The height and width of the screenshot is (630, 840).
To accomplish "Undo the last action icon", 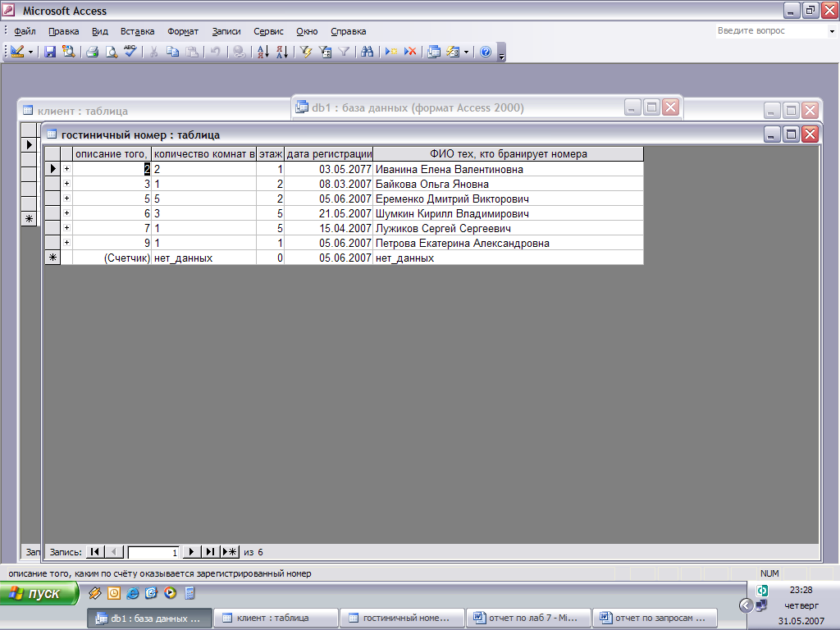I will click(215, 52).
